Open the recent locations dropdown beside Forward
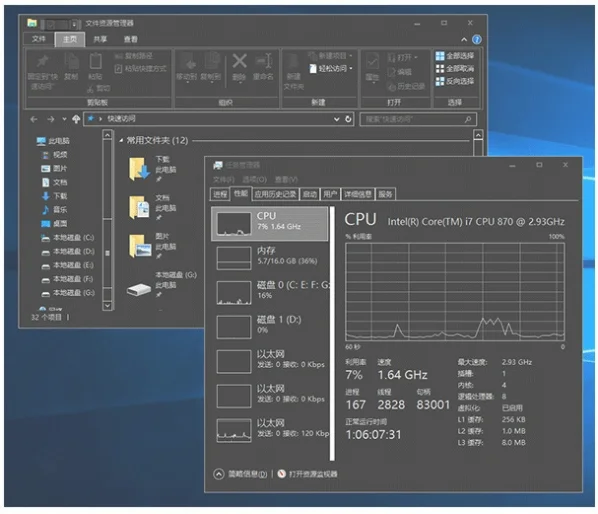 (64, 119)
